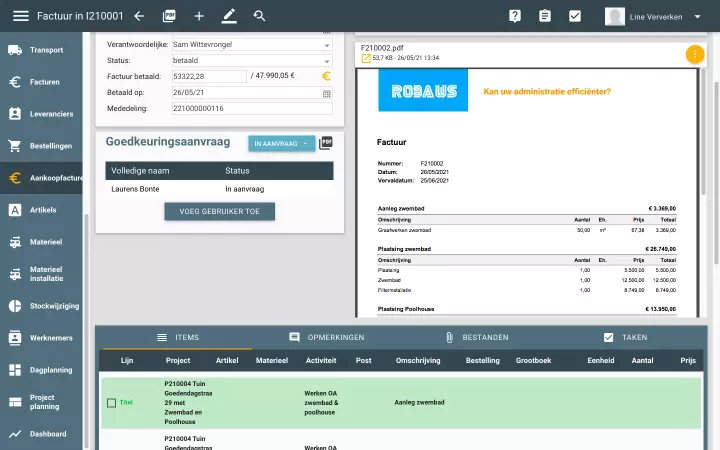The image size is (720, 450).
Task: Click the Eenheid column header
Action: pos(601,360)
